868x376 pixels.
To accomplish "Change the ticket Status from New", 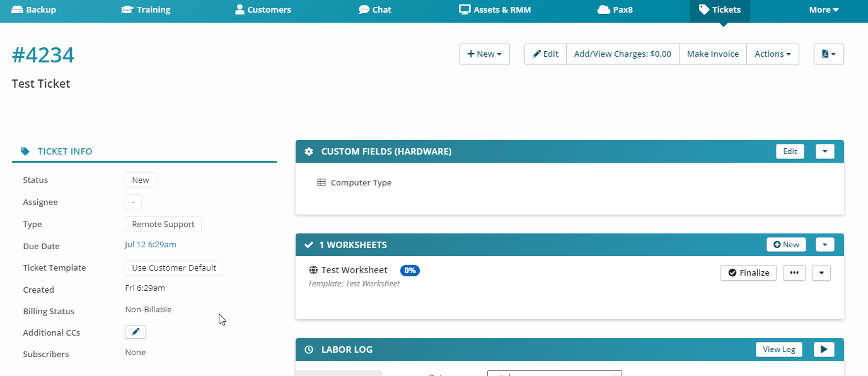I will pyautogui.click(x=140, y=180).
